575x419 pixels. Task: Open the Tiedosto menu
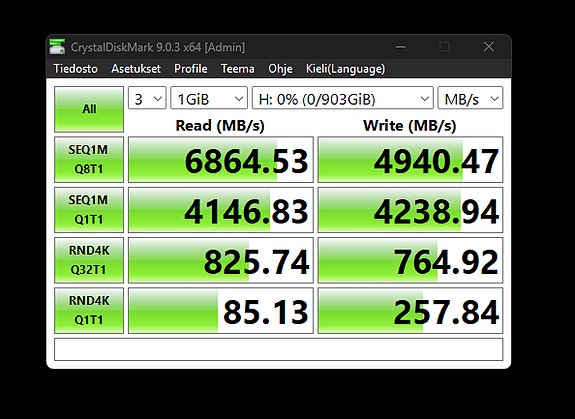[x=76, y=69]
